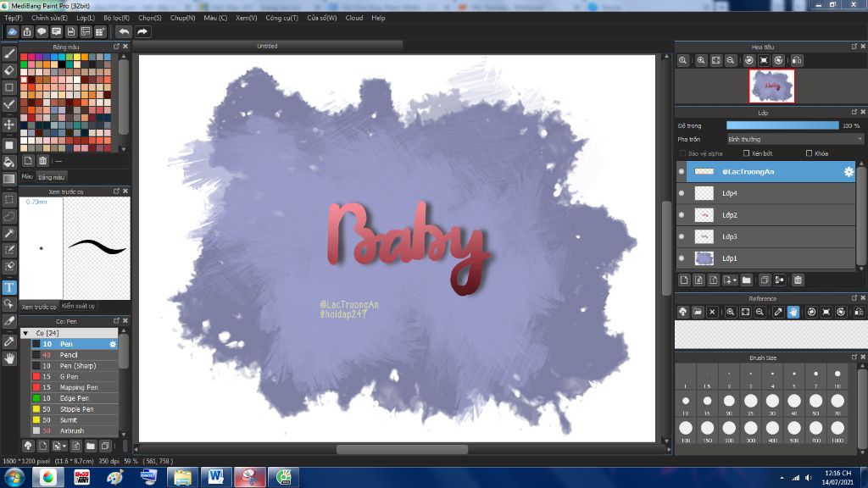
Task: Select the G Pen brush
Action: [x=75, y=377]
